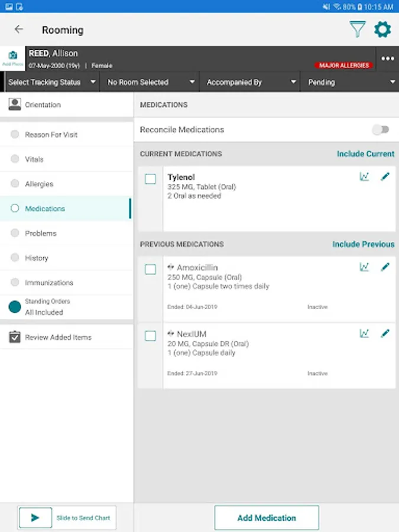The image size is (399, 532).
Task: Open the Medications section in sidebar
Action: (66, 208)
